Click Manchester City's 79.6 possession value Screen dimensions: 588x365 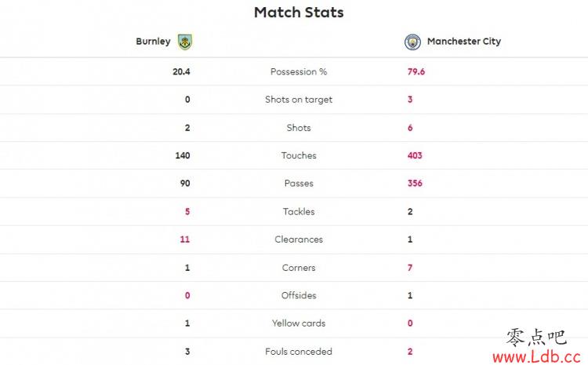(416, 71)
